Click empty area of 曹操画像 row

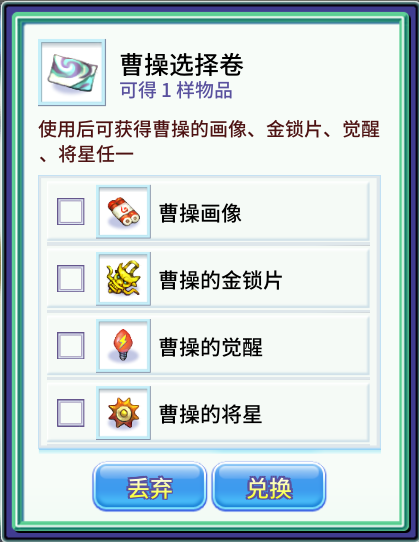coord(304,212)
